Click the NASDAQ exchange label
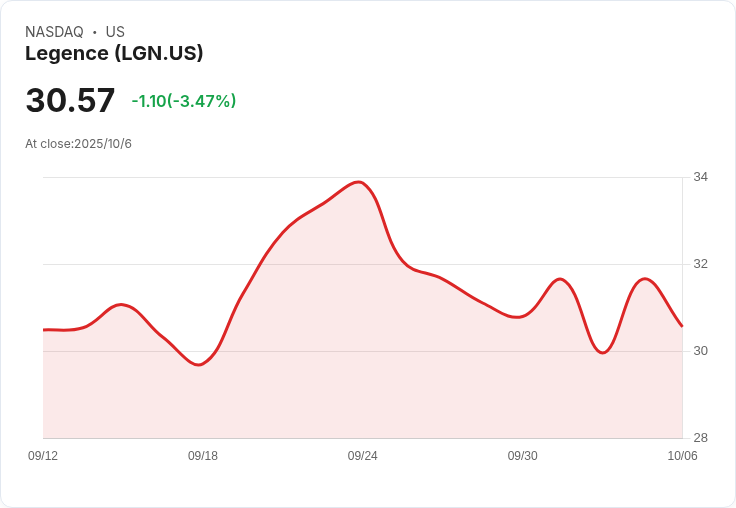 click(x=54, y=32)
